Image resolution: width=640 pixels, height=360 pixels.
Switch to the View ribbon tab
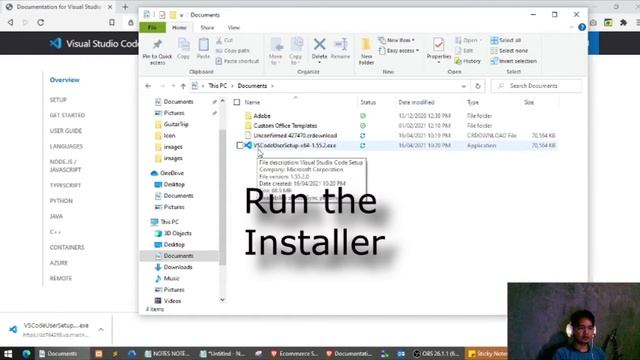pyautogui.click(x=233, y=27)
